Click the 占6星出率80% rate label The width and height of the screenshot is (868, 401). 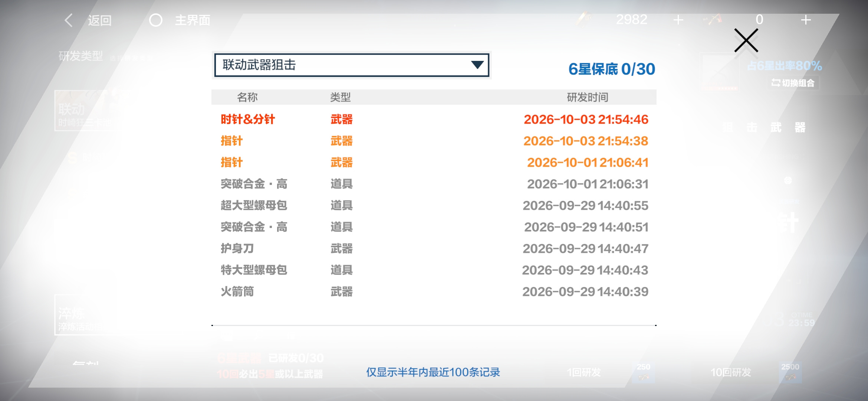[785, 66]
